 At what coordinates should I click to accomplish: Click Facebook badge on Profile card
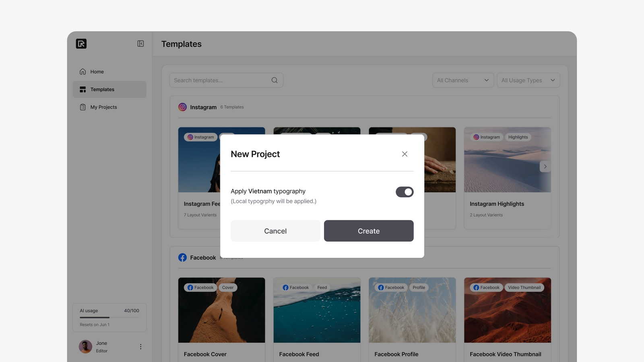tap(391, 288)
